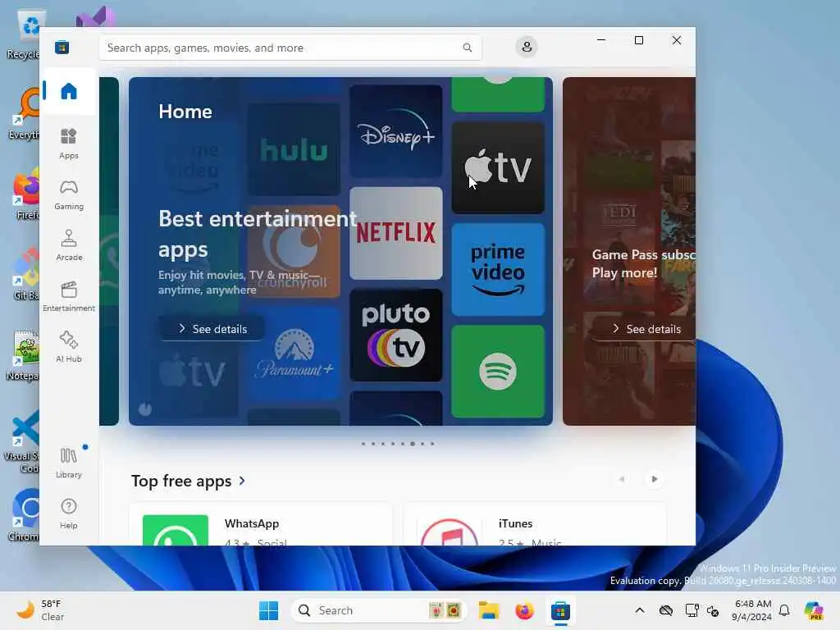Click the taskbar Search box
Viewport: 840px width, 630px height.
coord(379,610)
